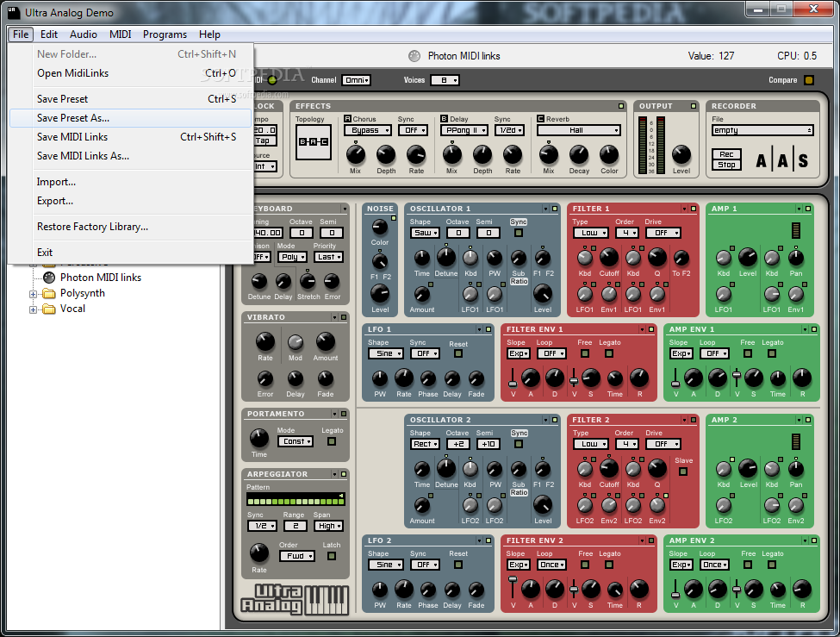Image resolution: width=840 pixels, height=637 pixels.
Task: Enable Filter Env 1 Legato
Action: (x=609, y=353)
